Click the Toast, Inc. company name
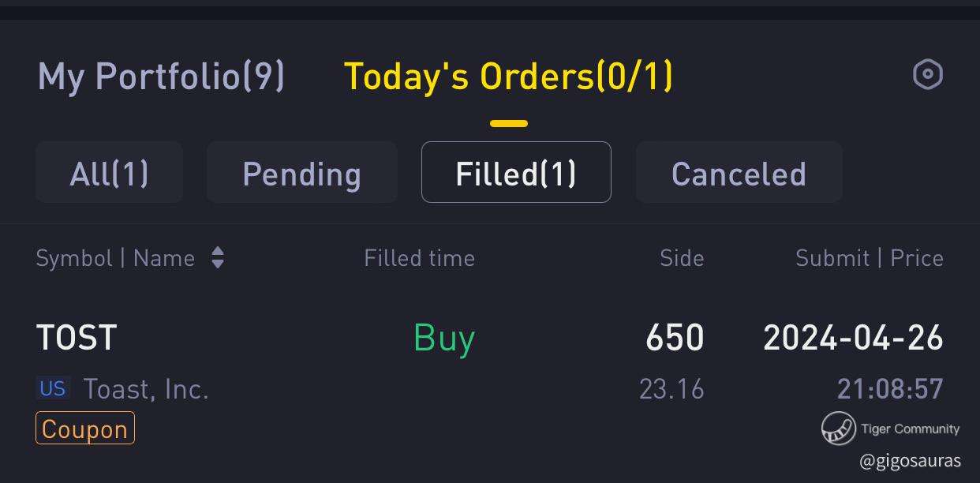 146,389
